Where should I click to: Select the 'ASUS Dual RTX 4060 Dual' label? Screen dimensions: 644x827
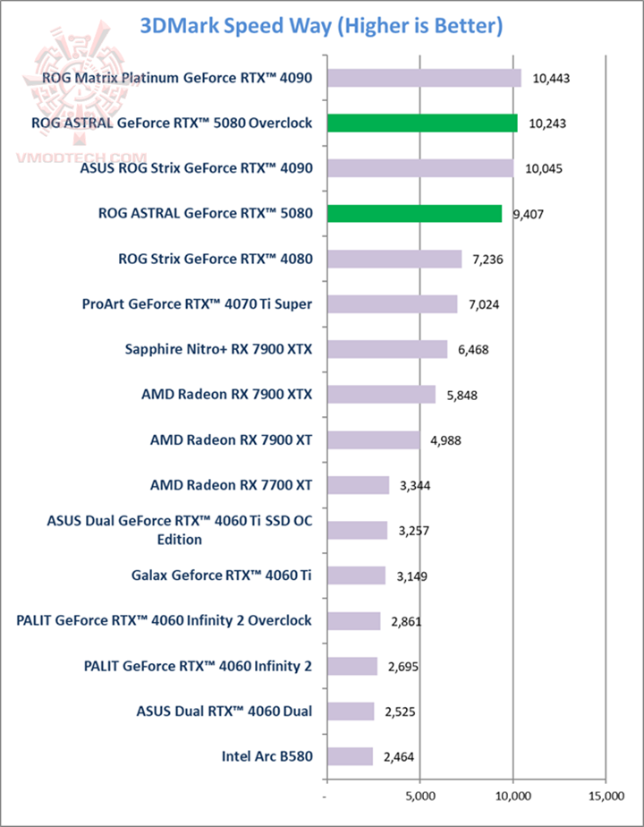click(225, 712)
